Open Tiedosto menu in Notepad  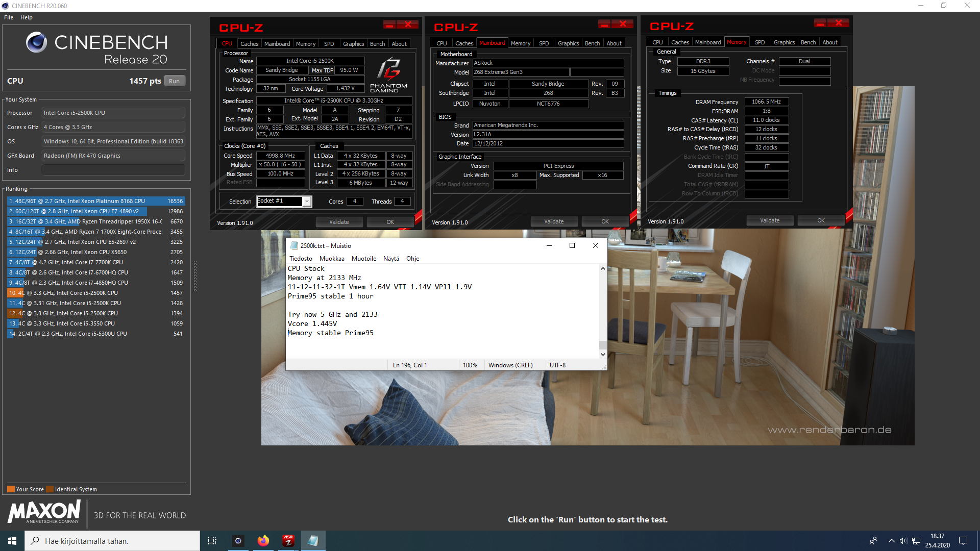point(301,259)
